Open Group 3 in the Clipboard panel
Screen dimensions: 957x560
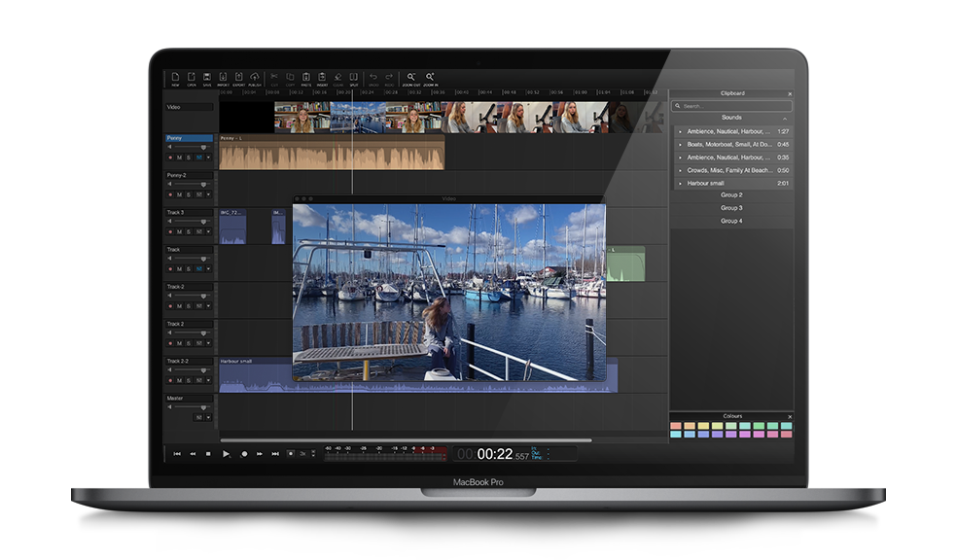731,208
